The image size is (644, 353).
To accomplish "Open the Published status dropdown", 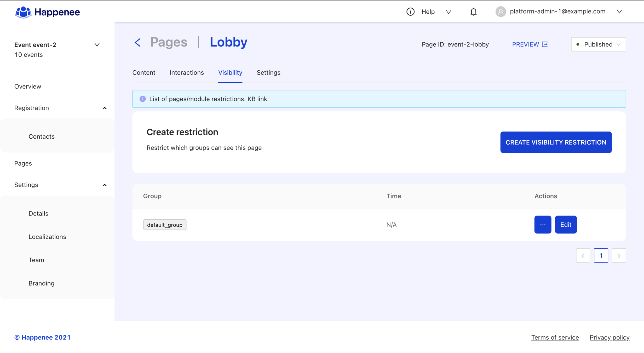I will click(x=598, y=44).
